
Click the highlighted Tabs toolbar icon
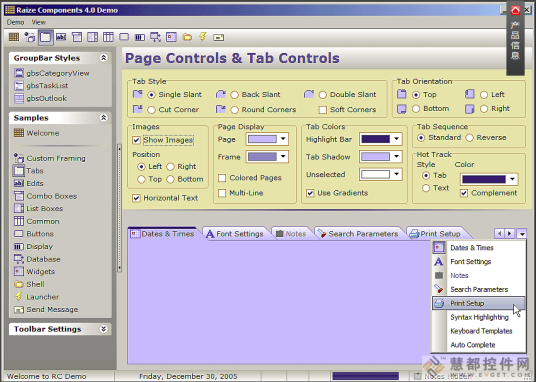[45, 37]
